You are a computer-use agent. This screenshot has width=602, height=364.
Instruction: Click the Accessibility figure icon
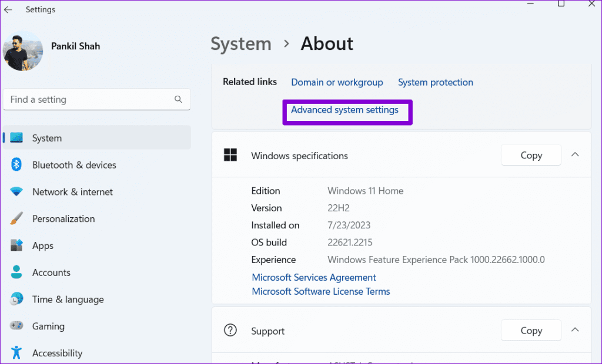(x=16, y=353)
